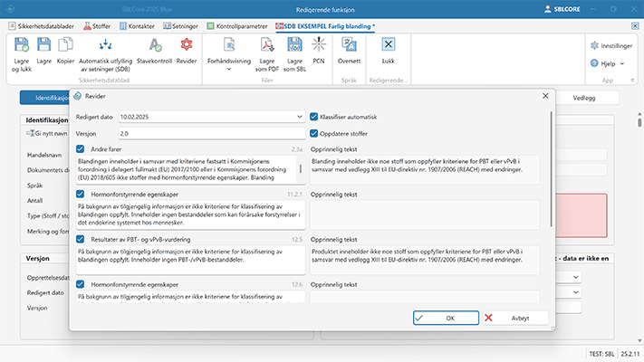Toggle the Oppdatere stoffer checkbox
644x362 pixels.
[x=314, y=133]
